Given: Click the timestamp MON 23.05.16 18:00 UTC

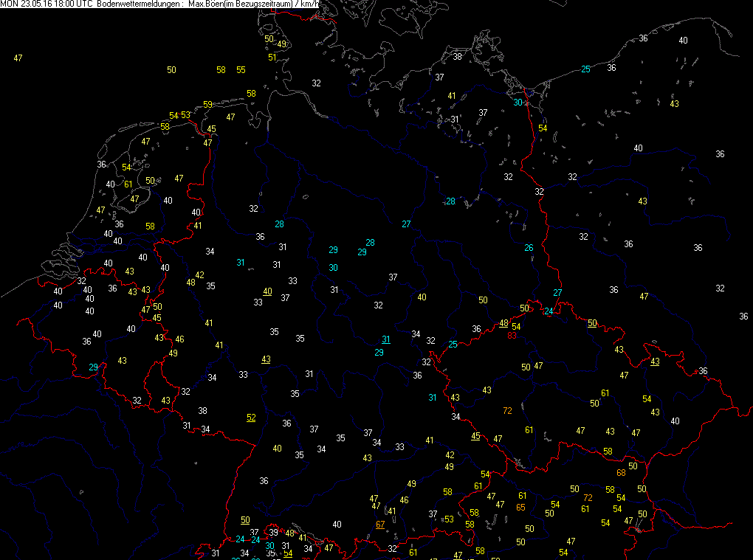Looking at the screenshot, I should point(47,4).
